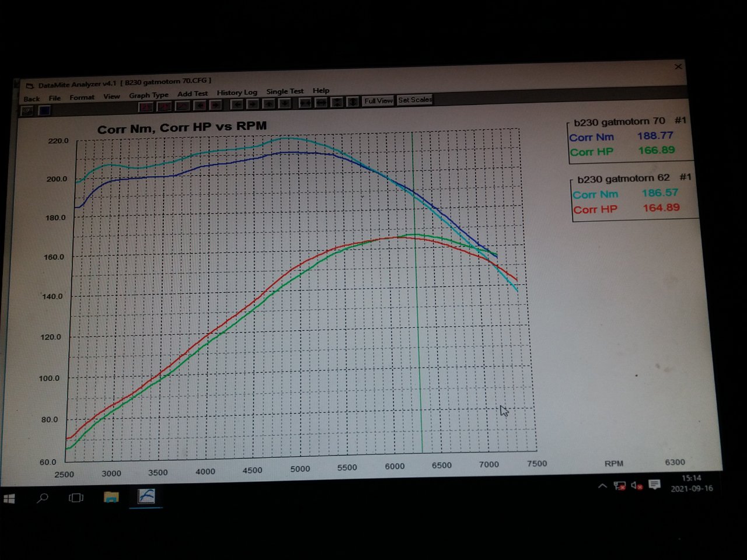This screenshot has width=747, height=560.
Task: Click the leftmost red toolbar icon
Action: (146, 106)
